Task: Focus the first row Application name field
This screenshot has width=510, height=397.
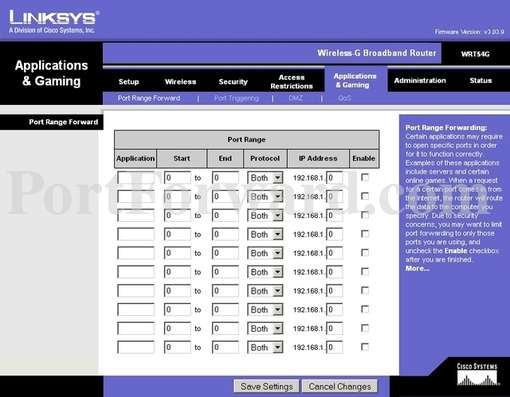Action: click(x=136, y=178)
